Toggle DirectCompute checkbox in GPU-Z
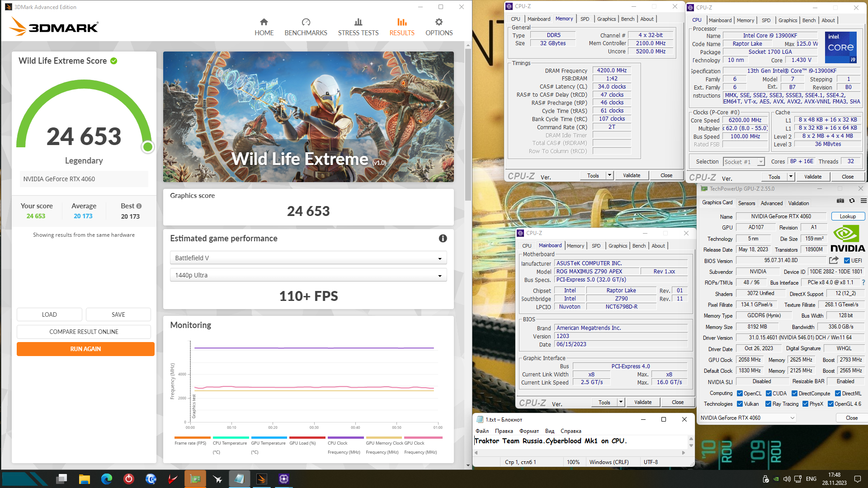Image resolution: width=868 pixels, height=488 pixels. [x=794, y=394]
